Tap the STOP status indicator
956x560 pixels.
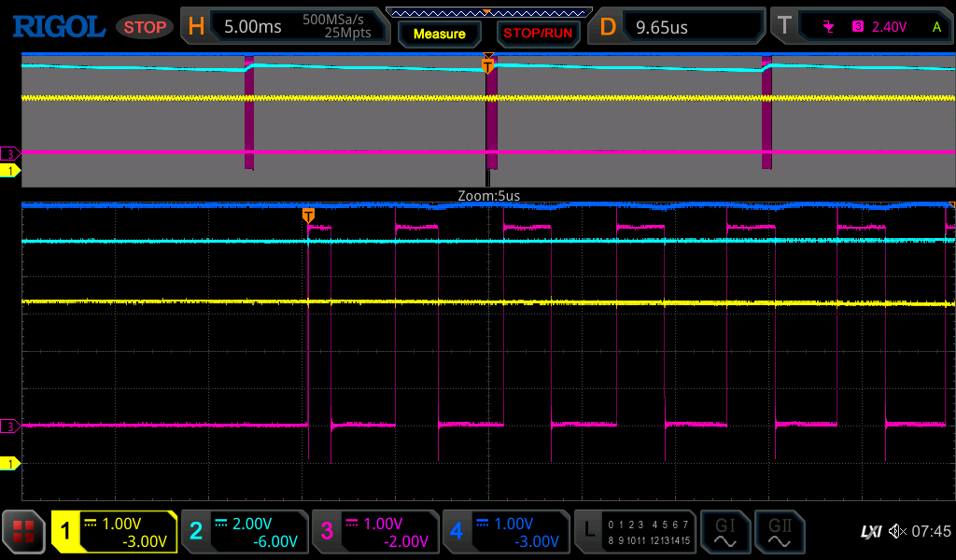click(145, 27)
